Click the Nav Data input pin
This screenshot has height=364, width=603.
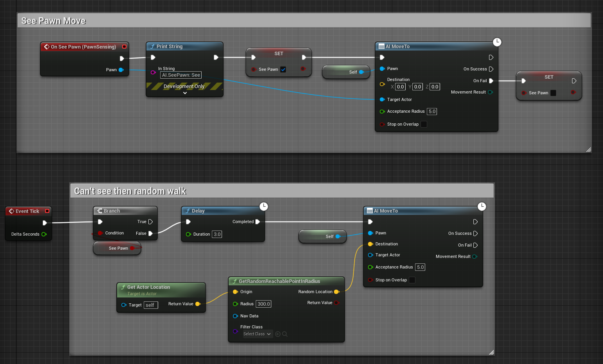(235, 316)
